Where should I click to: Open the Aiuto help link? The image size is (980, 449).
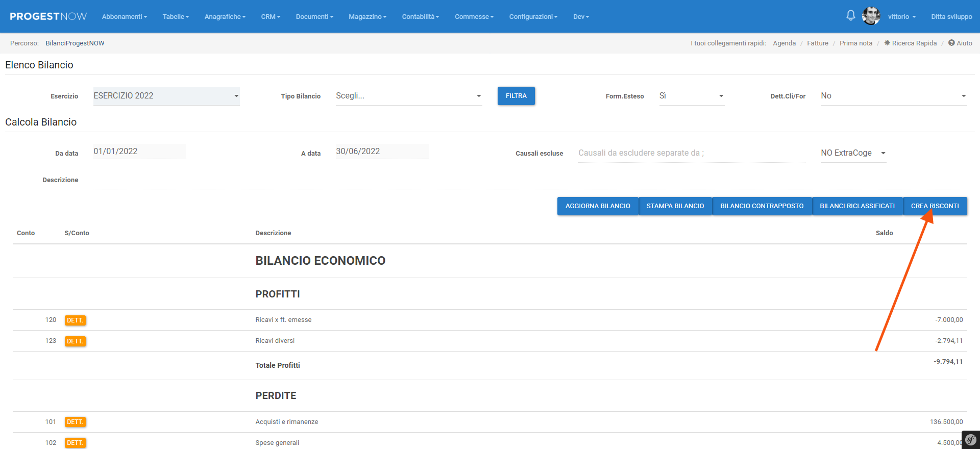point(960,43)
